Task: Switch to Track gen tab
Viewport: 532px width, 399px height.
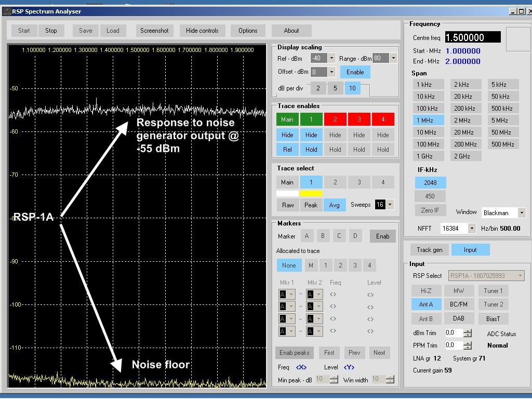Action: coord(430,250)
